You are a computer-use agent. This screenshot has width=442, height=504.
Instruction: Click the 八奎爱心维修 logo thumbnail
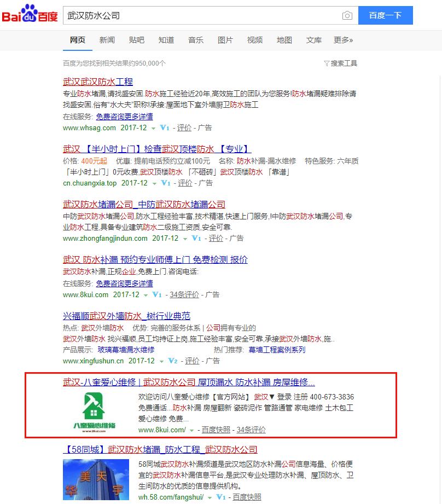[x=94, y=413]
